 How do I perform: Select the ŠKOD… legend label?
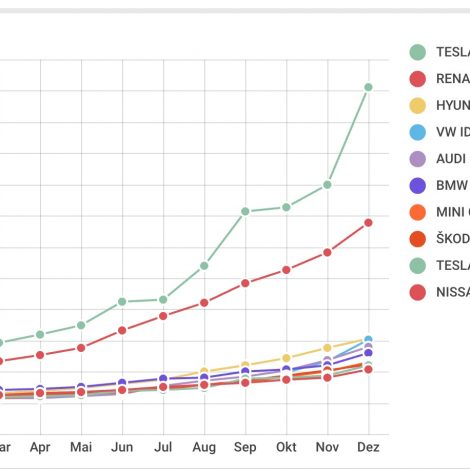pyautogui.click(x=453, y=239)
